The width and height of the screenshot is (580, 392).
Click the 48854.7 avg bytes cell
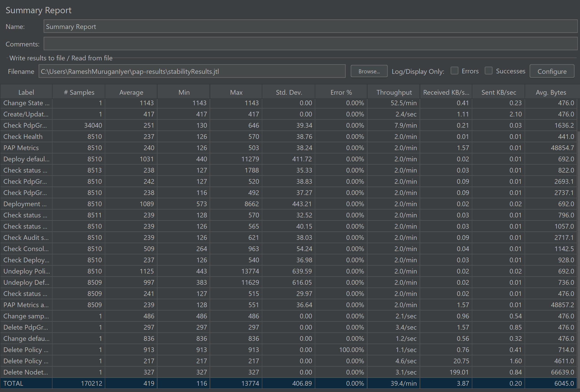551,148
